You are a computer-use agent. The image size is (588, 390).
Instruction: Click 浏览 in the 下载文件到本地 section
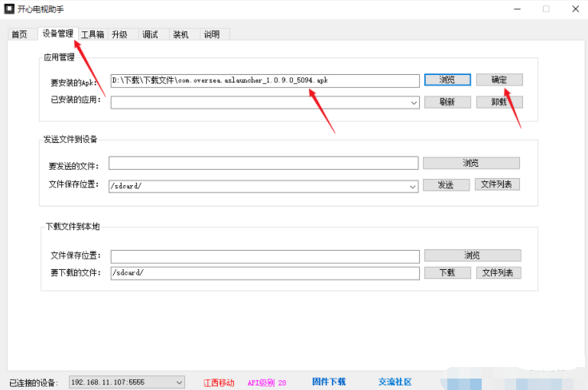click(x=473, y=255)
